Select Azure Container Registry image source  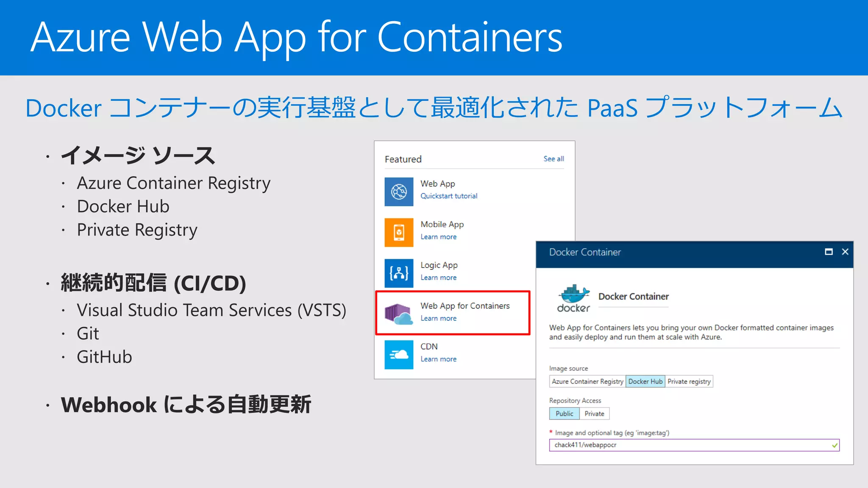click(587, 381)
